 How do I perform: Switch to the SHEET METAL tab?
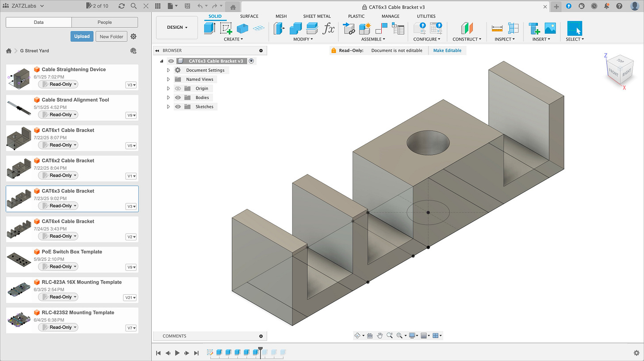tap(317, 16)
